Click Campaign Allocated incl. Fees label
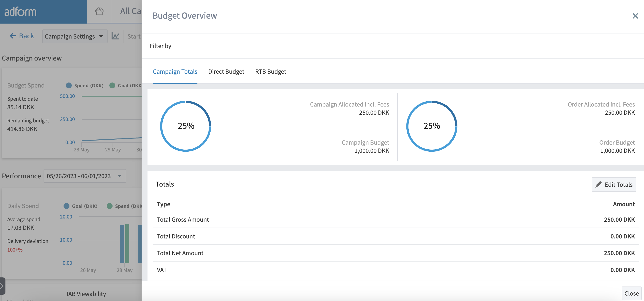Screen dimensions: 644x301 pyautogui.click(x=349, y=104)
